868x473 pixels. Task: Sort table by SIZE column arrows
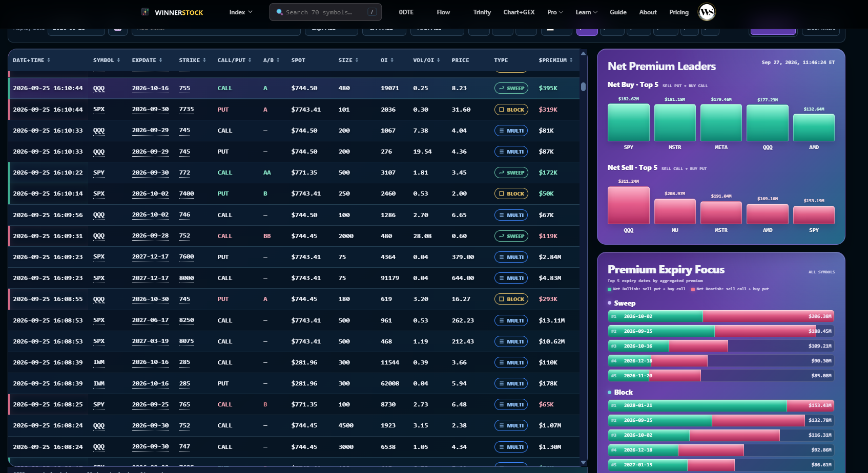click(x=357, y=60)
